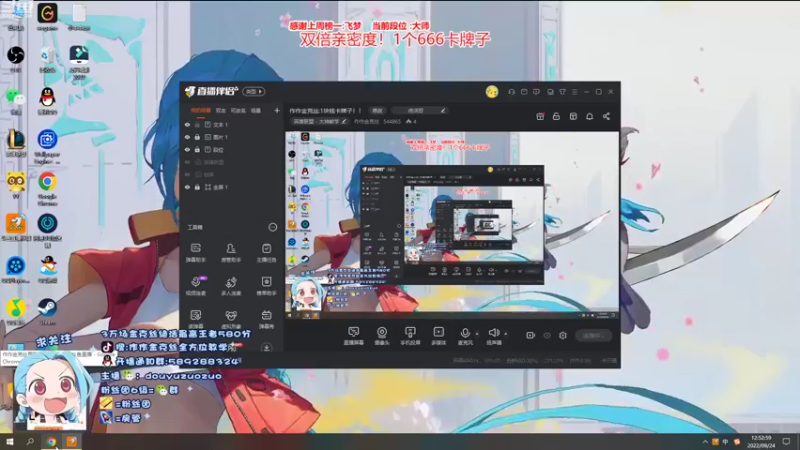Expand the microphone options arrow
Screen dimensions: 800x450
pos(477,334)
